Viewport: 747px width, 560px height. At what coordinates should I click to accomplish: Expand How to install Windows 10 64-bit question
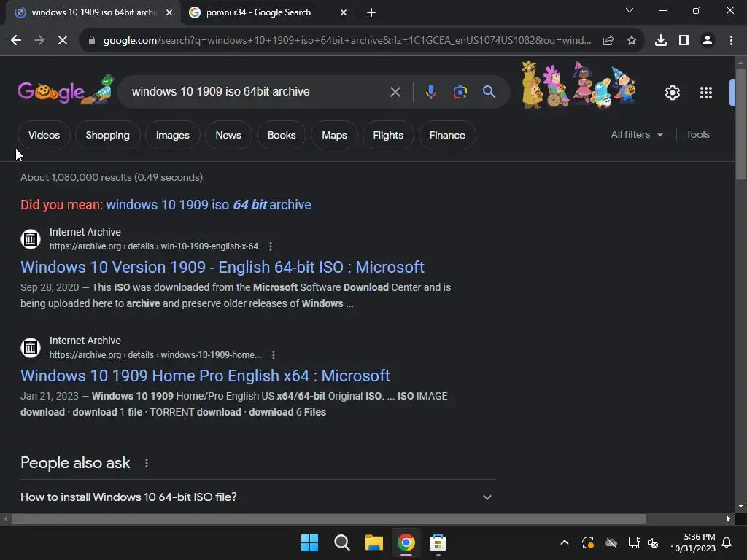click(x=258, y=497)
